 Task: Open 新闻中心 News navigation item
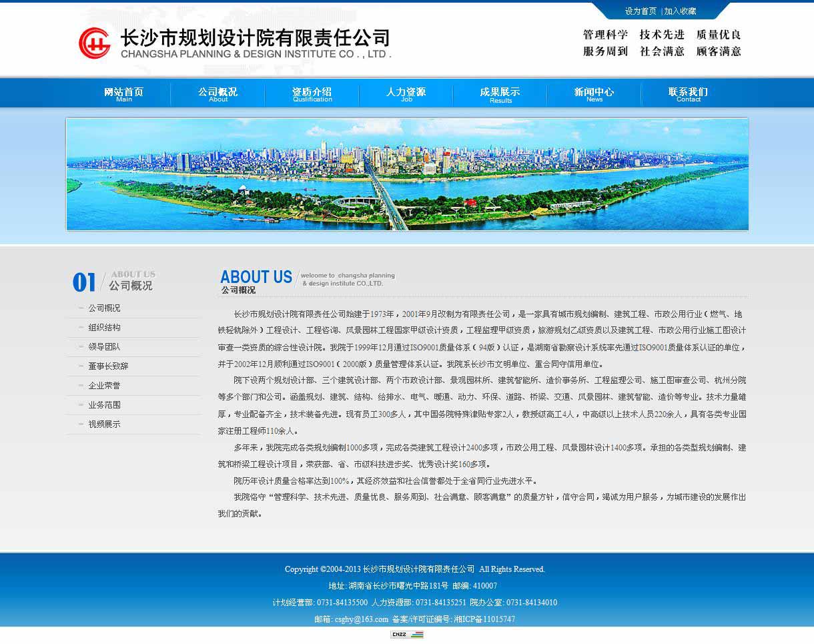coord(594,94)
